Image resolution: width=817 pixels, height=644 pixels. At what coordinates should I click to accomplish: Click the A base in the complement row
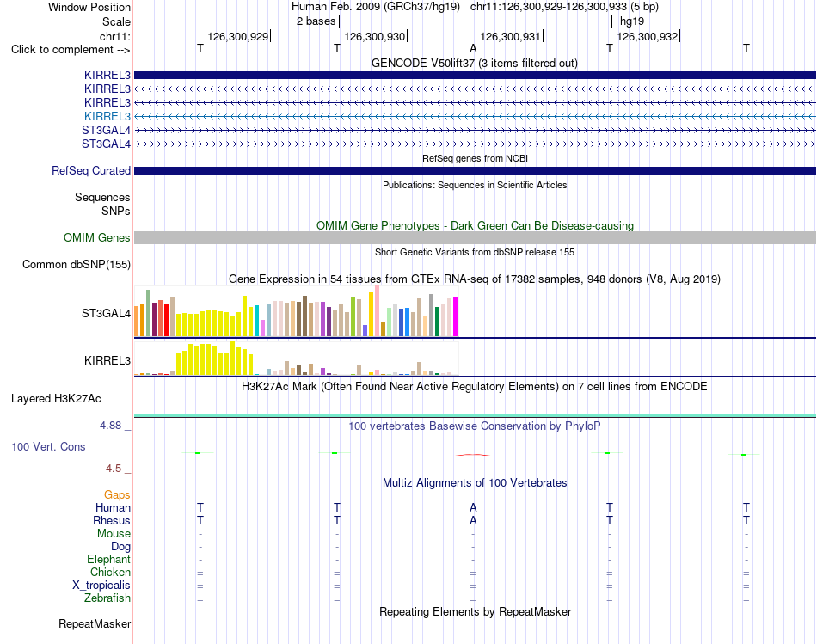pos(473,48)
